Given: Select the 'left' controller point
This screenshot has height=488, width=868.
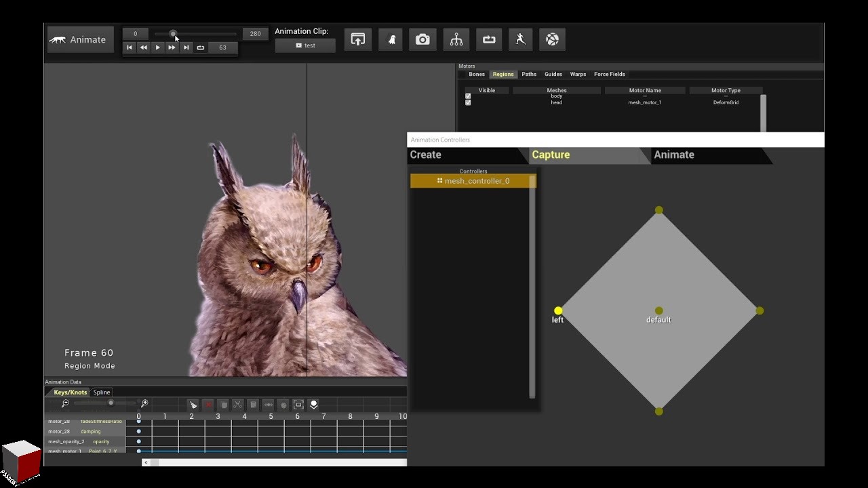Looking at the screenshot, I should pyautogui.click(x=558, y=311).
